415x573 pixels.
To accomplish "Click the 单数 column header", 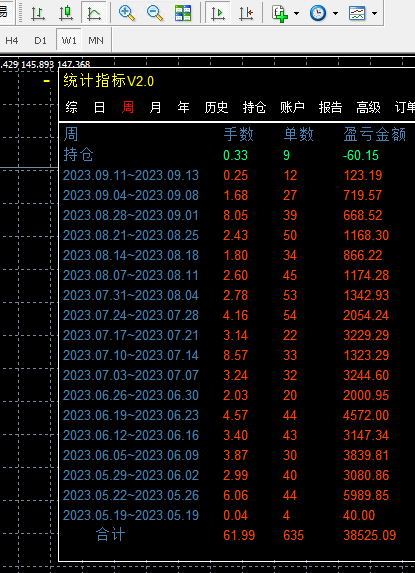I will click(298, 134).
